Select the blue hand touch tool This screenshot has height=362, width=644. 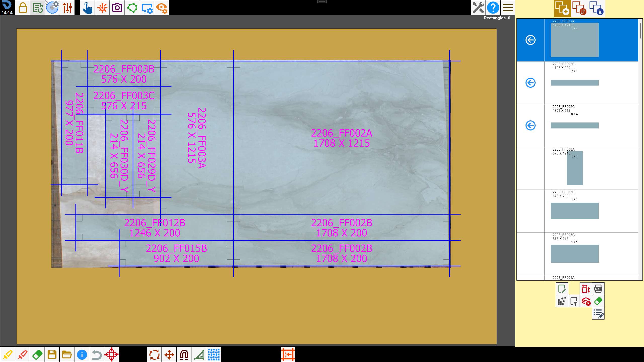click(87, 8)
